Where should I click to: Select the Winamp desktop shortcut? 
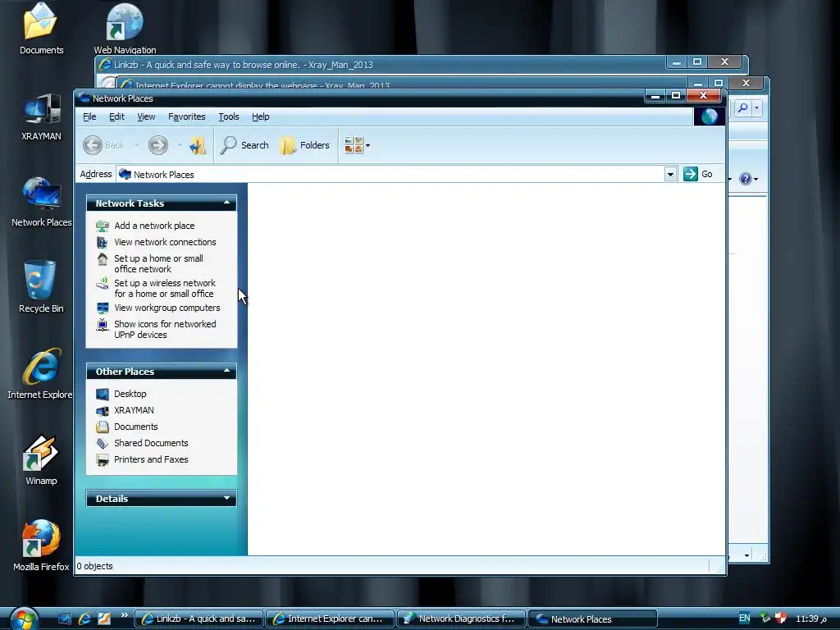click(41, 459)
